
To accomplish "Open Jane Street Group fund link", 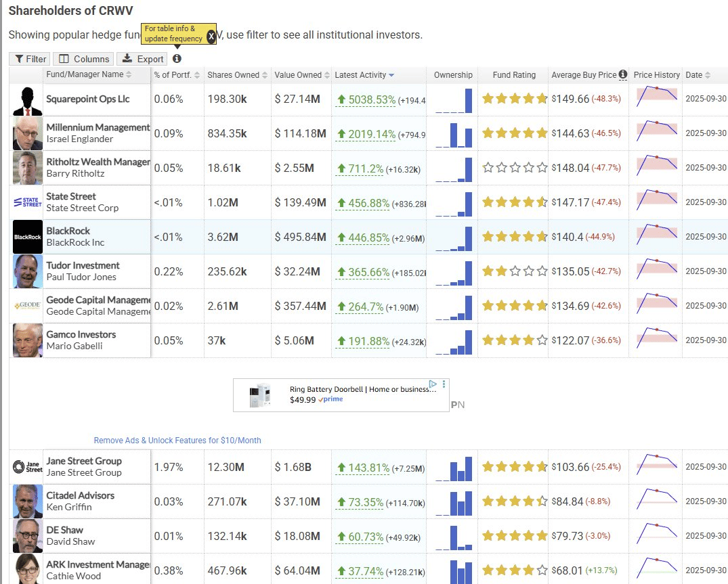I will [84, 461].
